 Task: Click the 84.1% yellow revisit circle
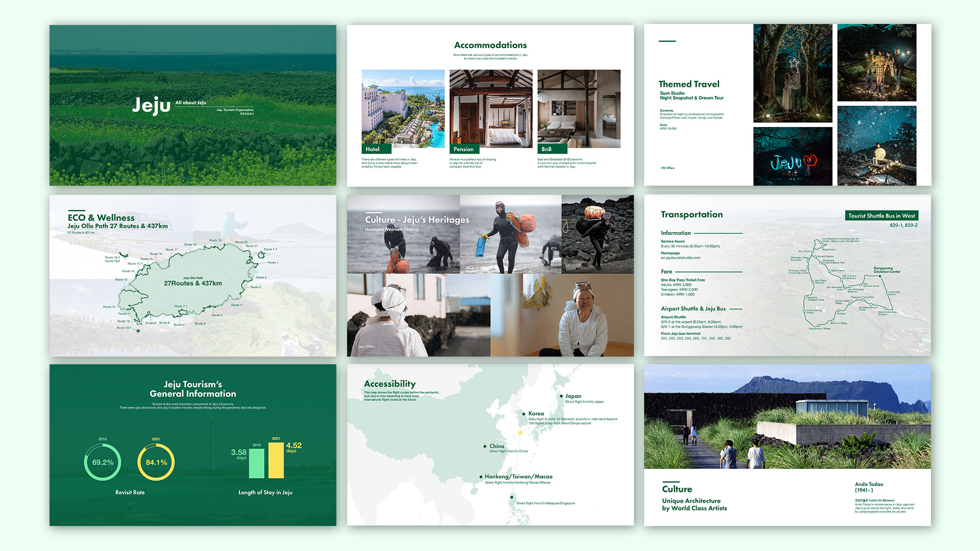click(x=156, y=462)
